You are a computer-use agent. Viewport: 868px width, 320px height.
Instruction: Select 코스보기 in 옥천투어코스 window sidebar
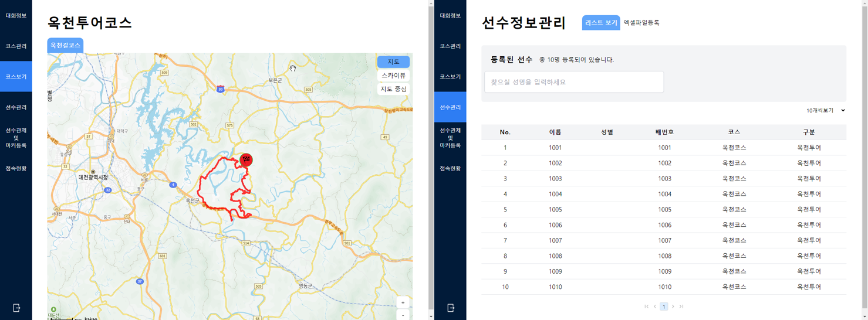(x=16, y=77)
